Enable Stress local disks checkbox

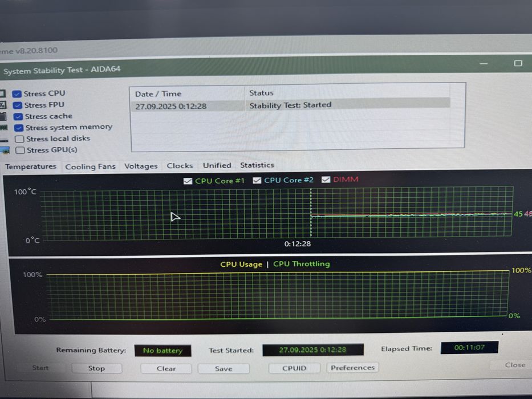pos(20,139)
